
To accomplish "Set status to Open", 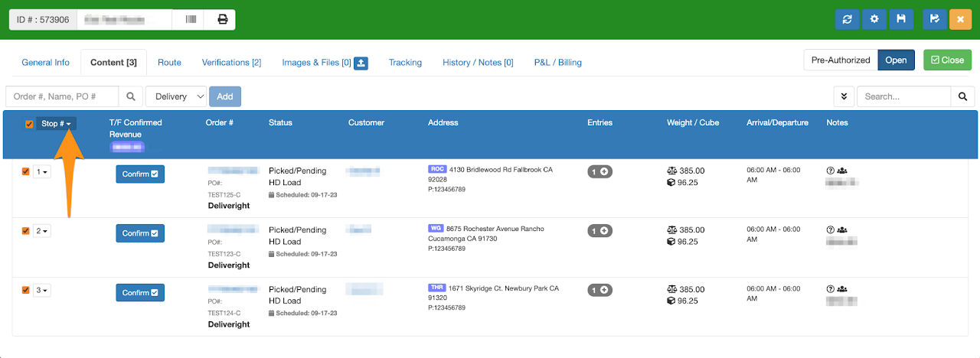I will click(896, 60).
